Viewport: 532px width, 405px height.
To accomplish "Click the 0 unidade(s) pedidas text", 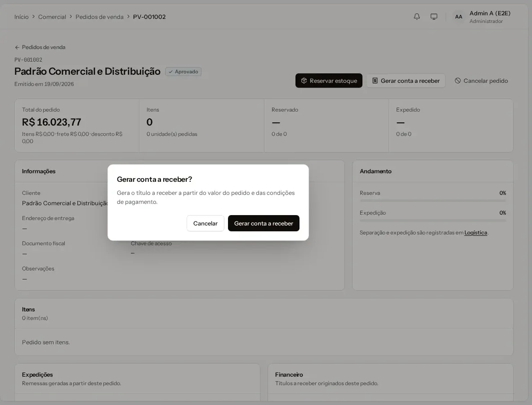I will [172, 134].
